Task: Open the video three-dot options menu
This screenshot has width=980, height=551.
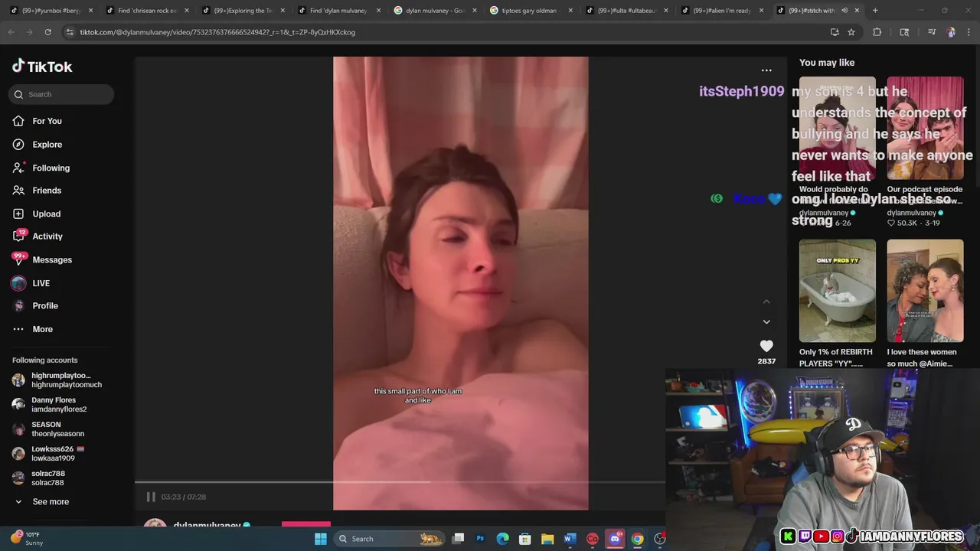Action: pyautogui.click(x=766, y=70)
